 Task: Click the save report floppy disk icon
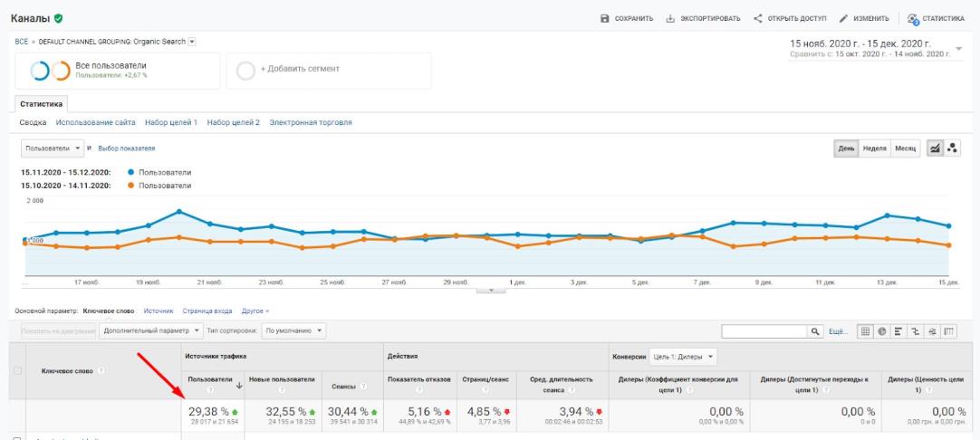[x=604, y=19]
